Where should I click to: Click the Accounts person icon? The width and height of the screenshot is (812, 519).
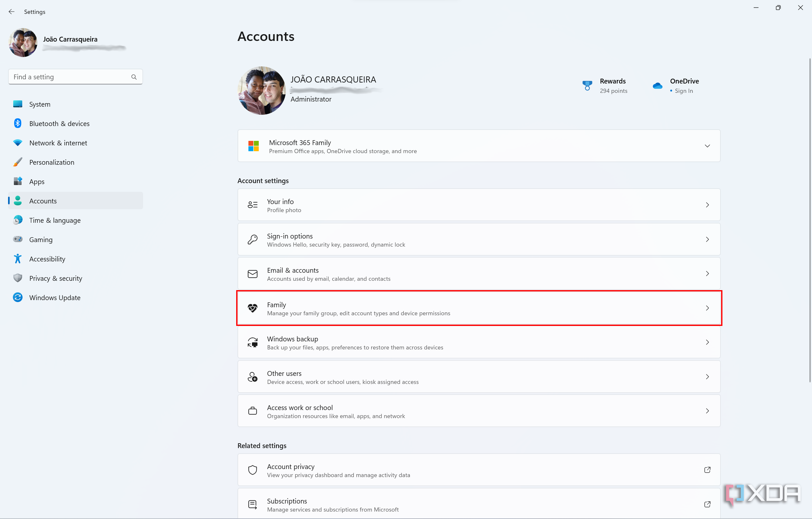point(17,201)
